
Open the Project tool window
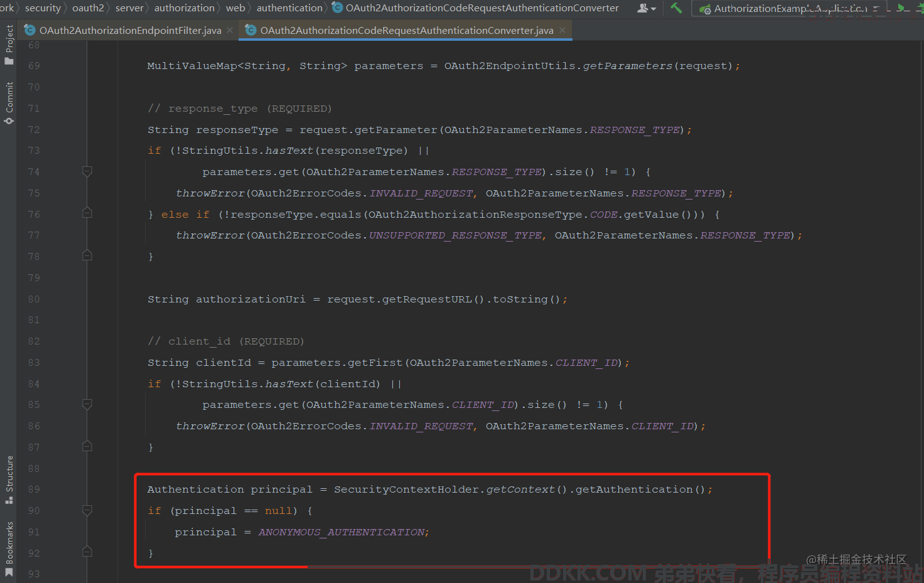click(9, 45)
